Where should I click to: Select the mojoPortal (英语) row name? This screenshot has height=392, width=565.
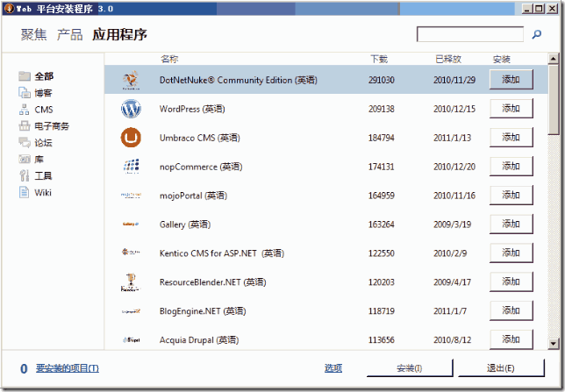193,196
